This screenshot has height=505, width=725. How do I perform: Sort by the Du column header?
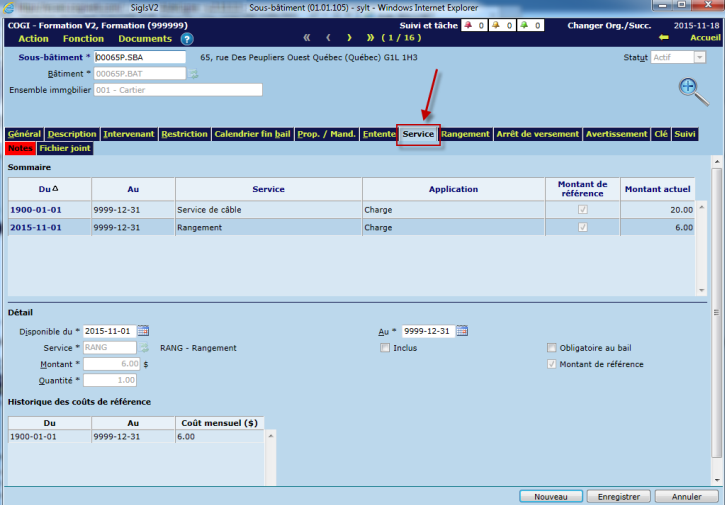(x=49, y=188)
